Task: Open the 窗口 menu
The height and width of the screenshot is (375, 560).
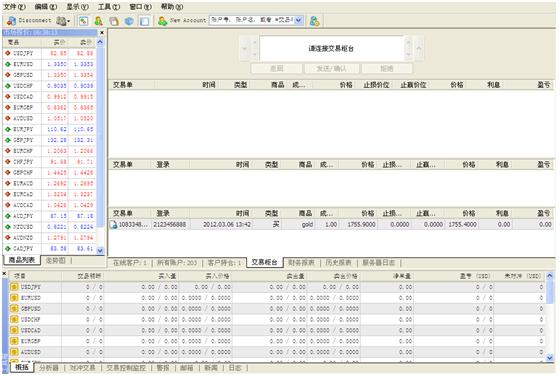Action: point(140,7)
